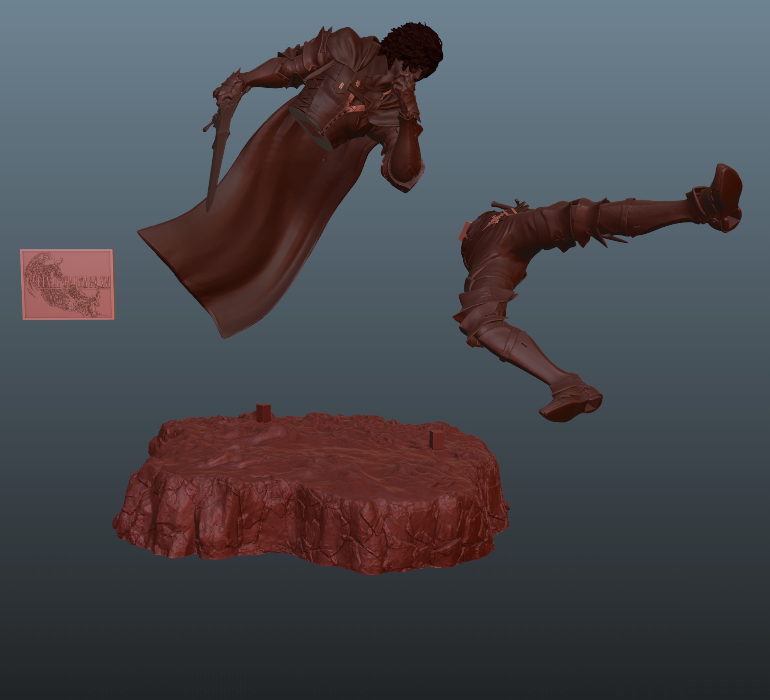Click the left square peg on base

point(263,413)
